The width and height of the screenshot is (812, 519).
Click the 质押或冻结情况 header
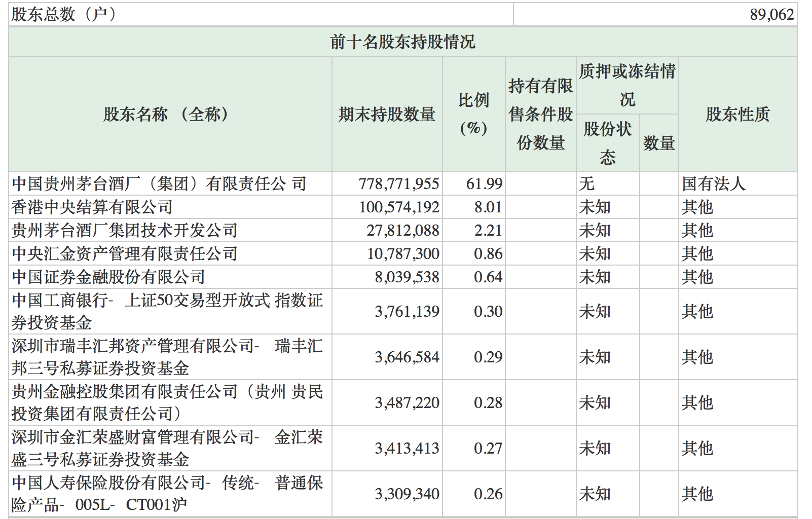[x=628, y=85]
